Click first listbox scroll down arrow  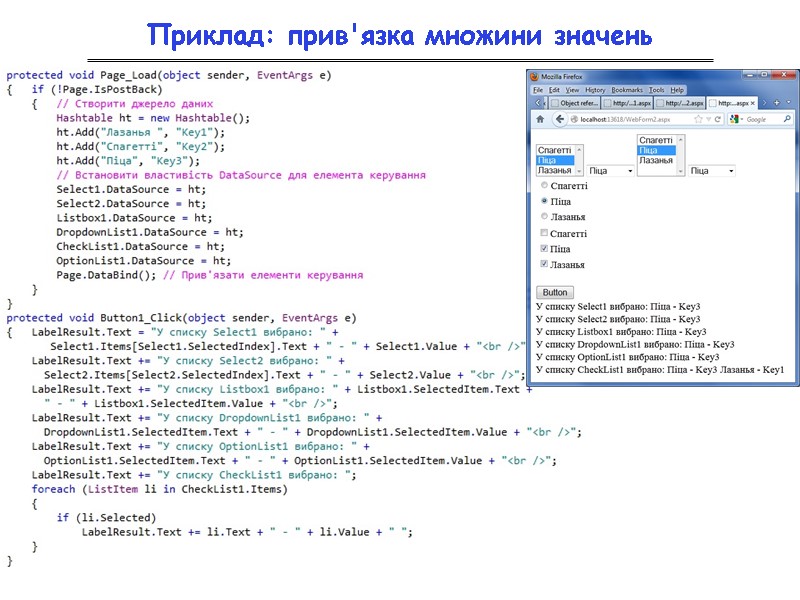pyautogui.click(x=579, y=171)
